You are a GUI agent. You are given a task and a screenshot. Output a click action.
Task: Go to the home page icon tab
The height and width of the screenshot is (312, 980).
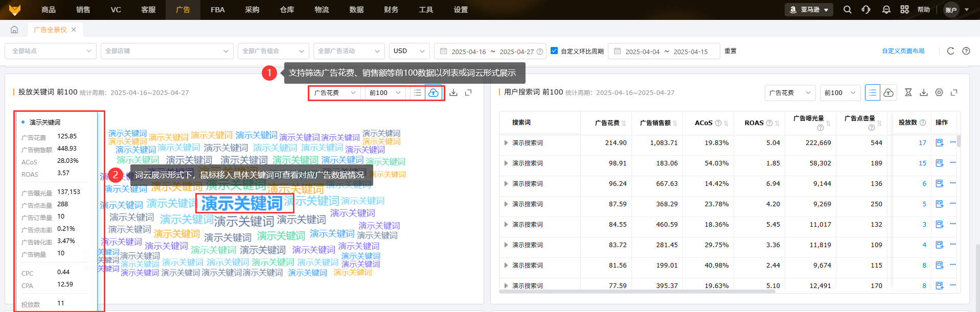coord(14,30)
